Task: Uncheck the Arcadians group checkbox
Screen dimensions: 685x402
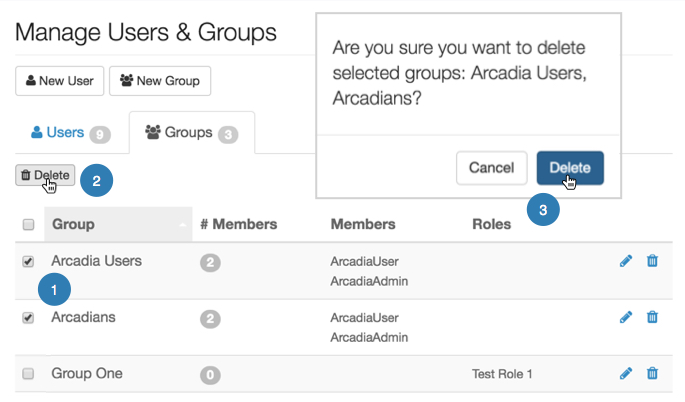Action: point(28,318)
